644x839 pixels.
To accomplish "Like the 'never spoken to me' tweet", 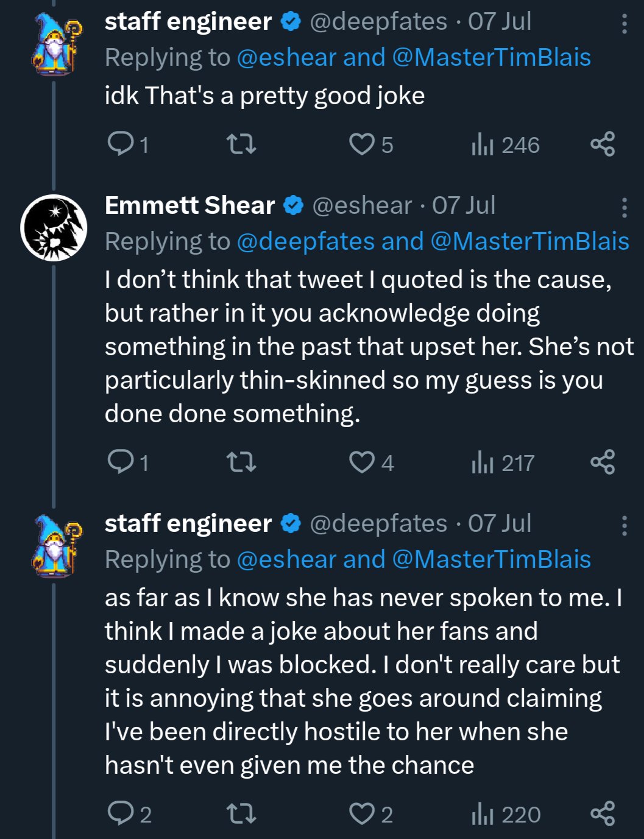I will 371,814.
